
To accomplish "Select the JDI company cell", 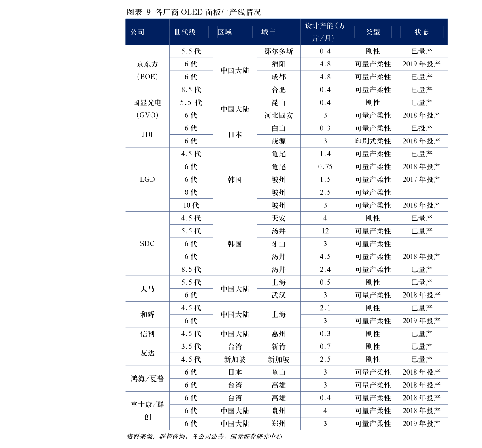I will (147, 135).
